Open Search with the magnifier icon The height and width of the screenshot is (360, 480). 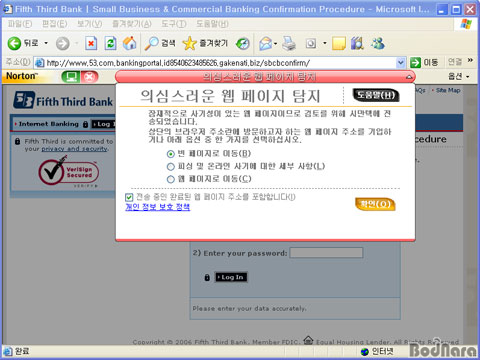[160, 43]
